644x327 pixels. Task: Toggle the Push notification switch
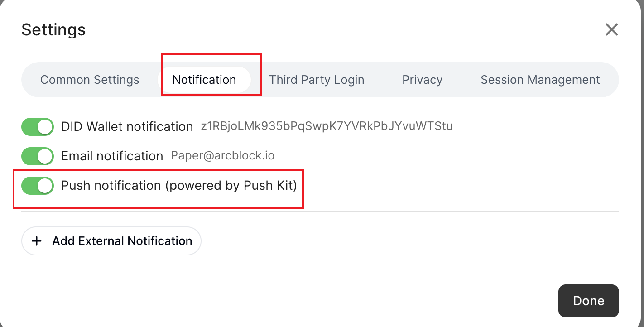[x=38, y=186]
